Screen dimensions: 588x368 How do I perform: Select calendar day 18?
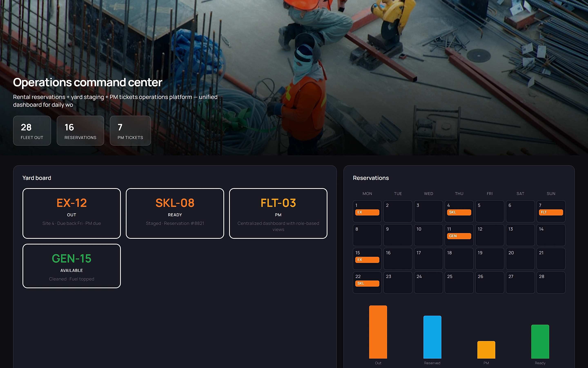(x=459, y=259)
